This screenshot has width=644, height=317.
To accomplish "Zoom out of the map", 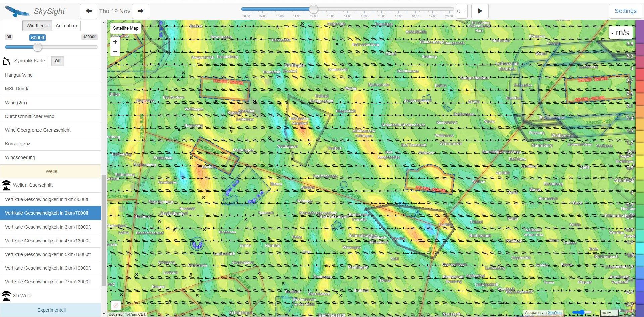I will [115, 52].
